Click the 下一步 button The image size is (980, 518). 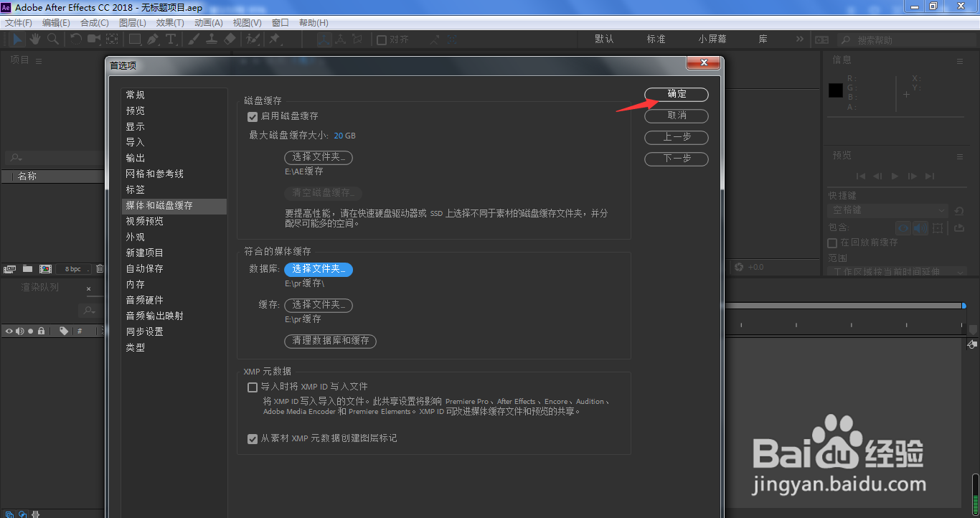click(677, 159)
